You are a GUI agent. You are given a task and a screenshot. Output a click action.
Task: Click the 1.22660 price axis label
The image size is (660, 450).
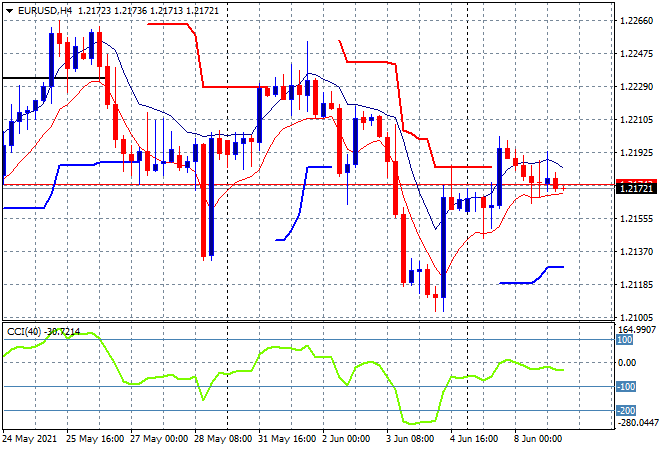(636, 21)
